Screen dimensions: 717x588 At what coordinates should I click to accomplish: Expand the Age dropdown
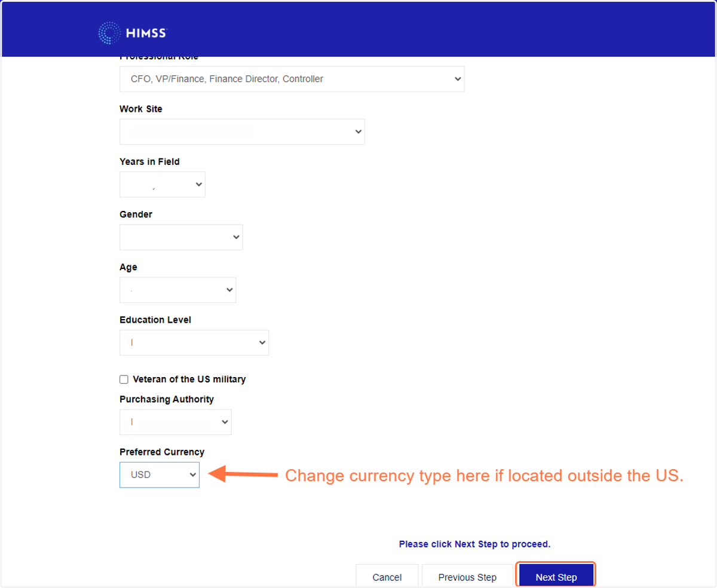point(178,290)
